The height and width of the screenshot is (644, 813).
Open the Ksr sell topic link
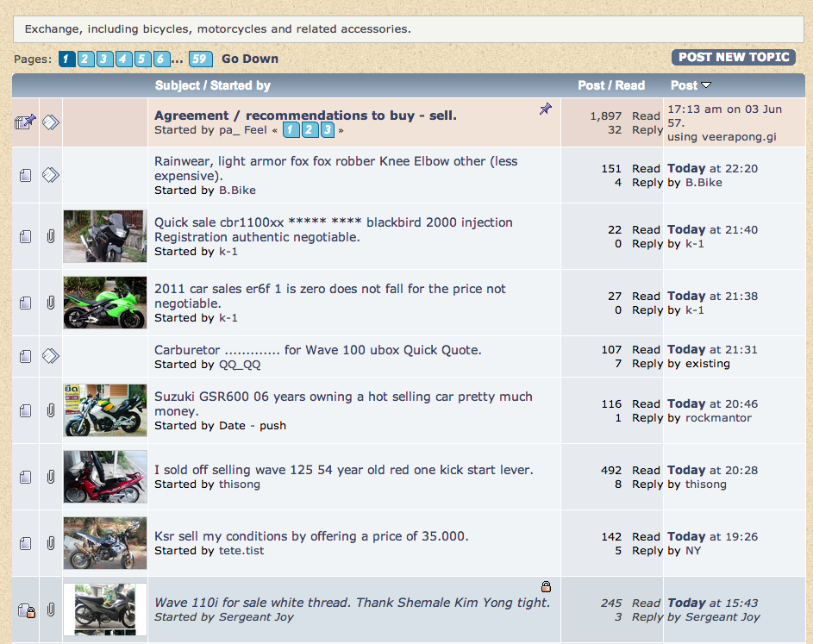[311, 536]
